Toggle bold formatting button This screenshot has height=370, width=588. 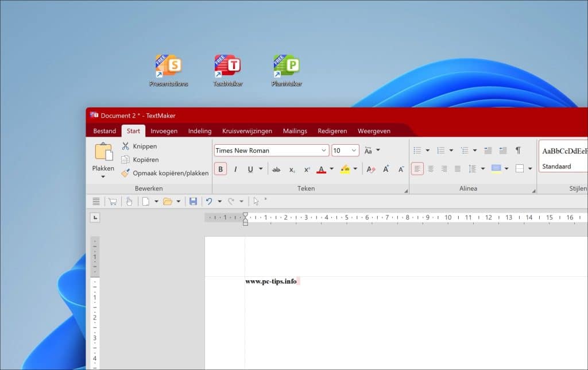220,169
